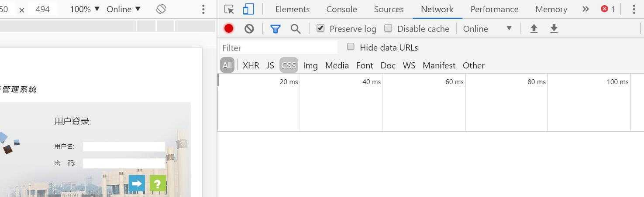Click the blue arrow login button
This screenshot has width=644, height=197.
point(137,183)
